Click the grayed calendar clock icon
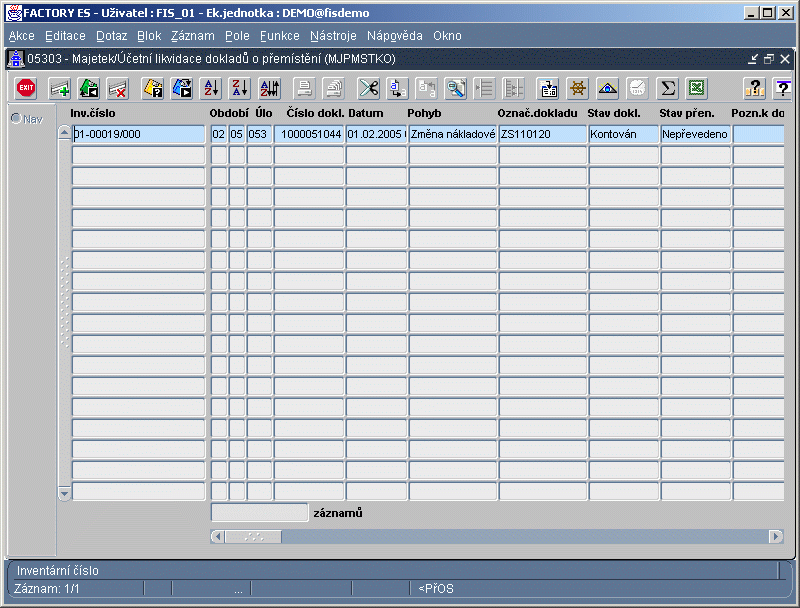Image resolution: width=800 pixels, height=608 pixels. (637, 88)
